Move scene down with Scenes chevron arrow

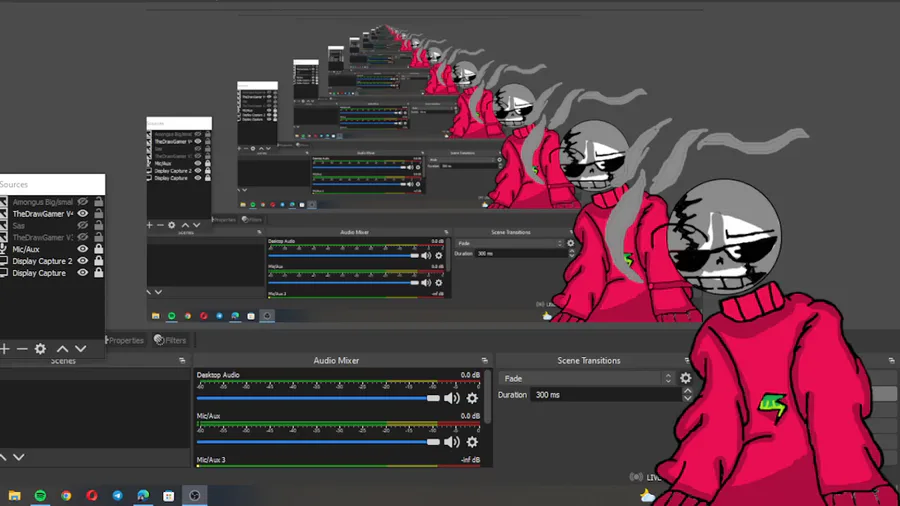click(19, 457)
